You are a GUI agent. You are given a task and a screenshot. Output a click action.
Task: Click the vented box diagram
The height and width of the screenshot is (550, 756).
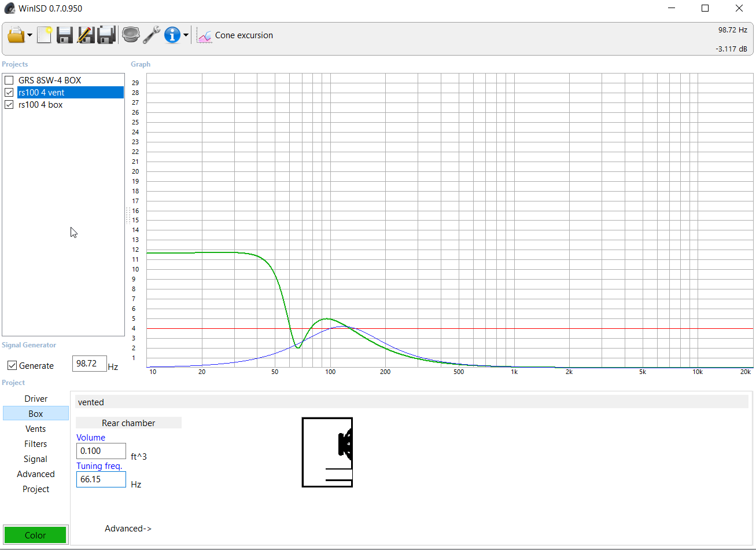coord(327,452)
